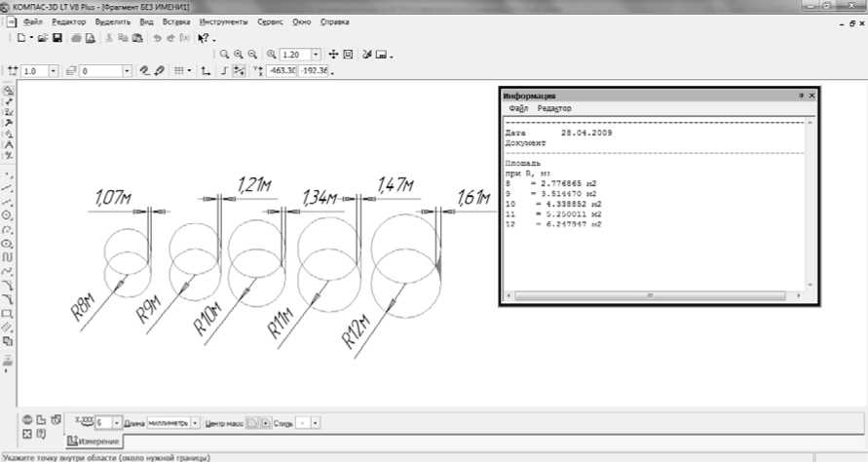Close the Информация window
The width and height of the screenshot is (868, 462).
pyautogui.click(x=812, y=96)
